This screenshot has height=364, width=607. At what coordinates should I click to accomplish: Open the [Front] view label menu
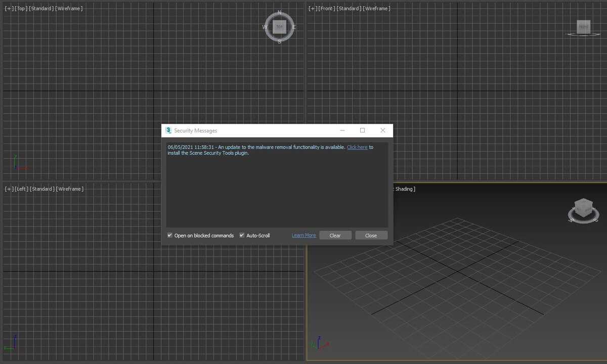(327, 9)
